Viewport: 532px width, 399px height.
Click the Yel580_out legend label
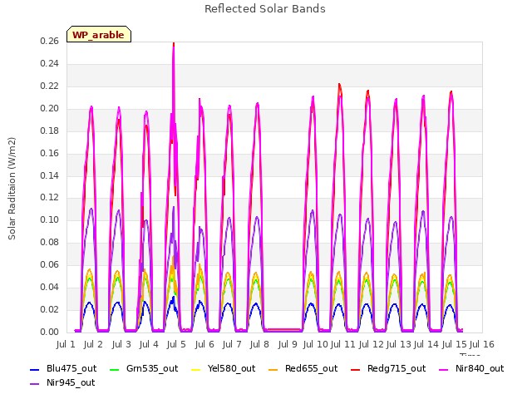click(x=231, y=368)
